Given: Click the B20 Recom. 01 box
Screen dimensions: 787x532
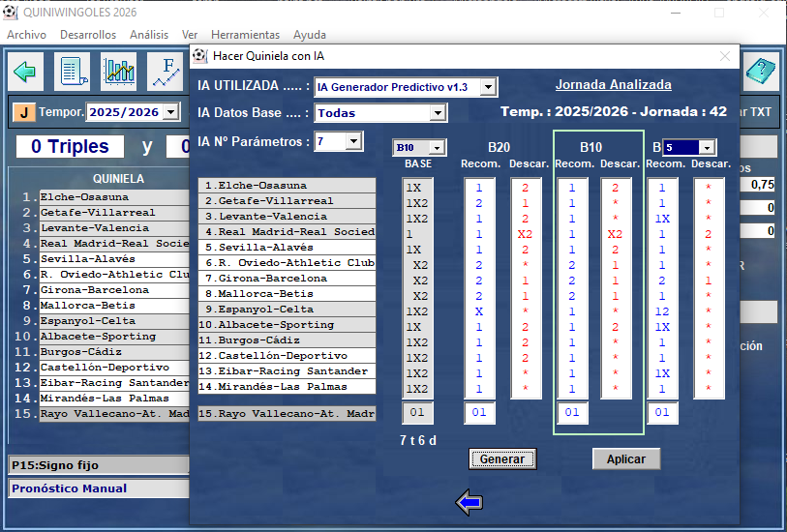Looking at the screenshot, I should pyautogui.click(x=479, y=413).
